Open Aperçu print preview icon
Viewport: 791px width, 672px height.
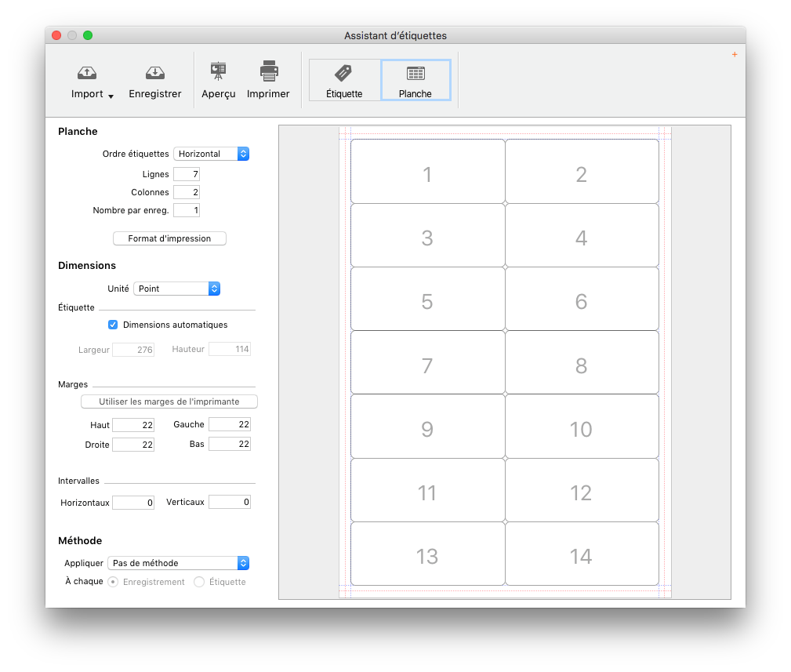(218, 72)
